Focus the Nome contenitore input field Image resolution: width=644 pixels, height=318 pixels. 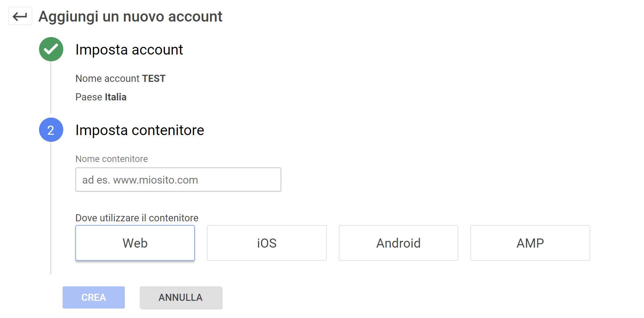[x=178, y=180]
